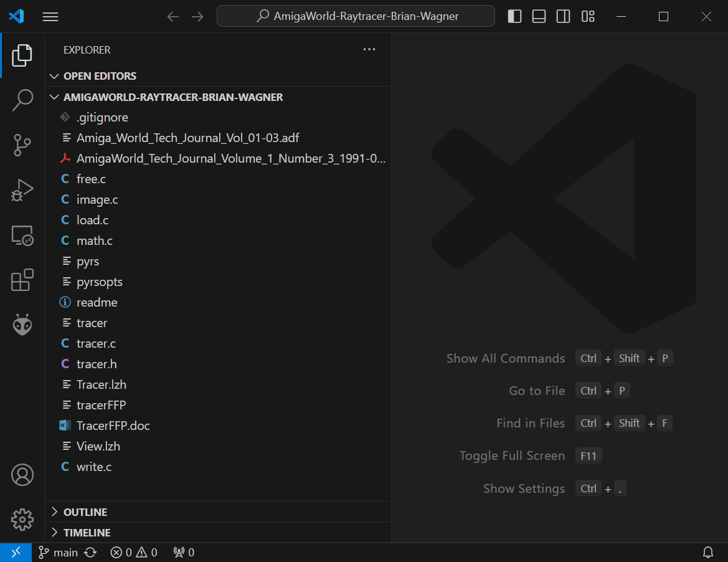Click the Toggle Full Screen label
The width and height of the screenshot is (728, 562).
[x=512, y=455]
